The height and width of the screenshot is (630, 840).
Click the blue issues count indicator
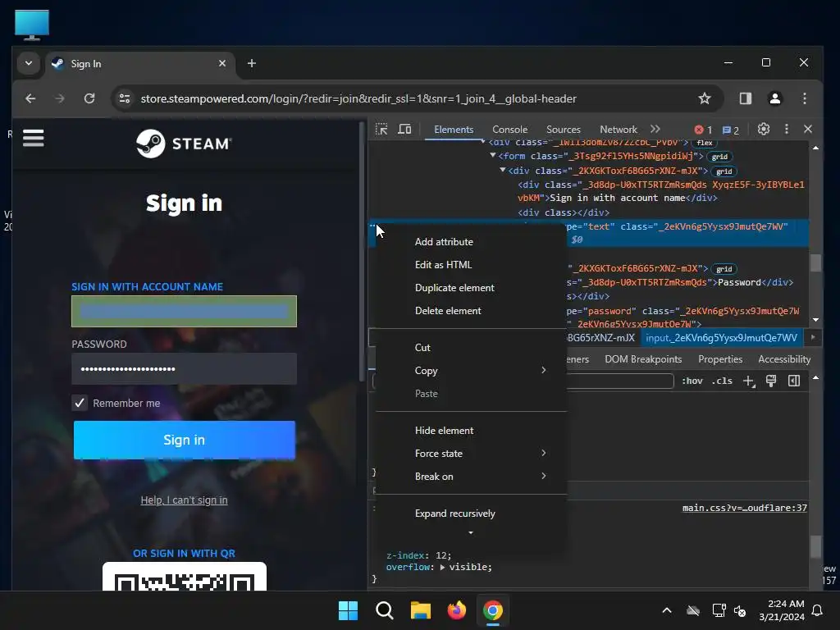(x=731, y=130)
